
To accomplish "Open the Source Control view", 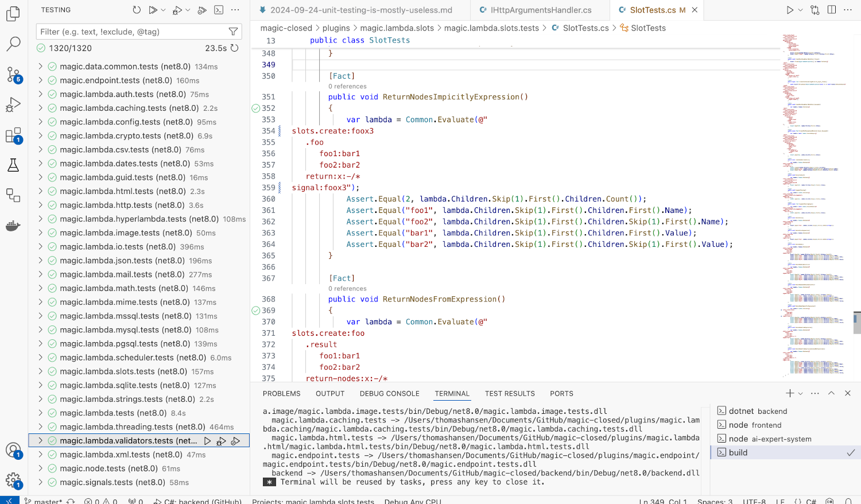I will (x=13, y=74).
